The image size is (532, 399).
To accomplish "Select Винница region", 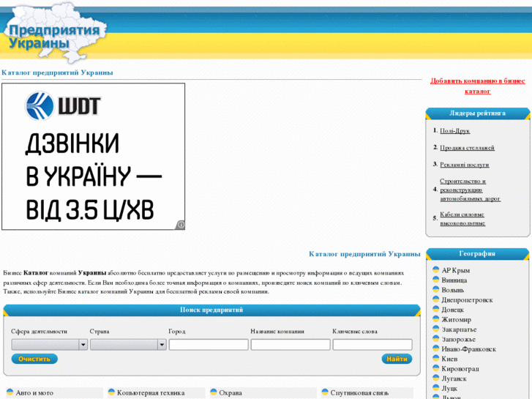I will click(454, 280).
